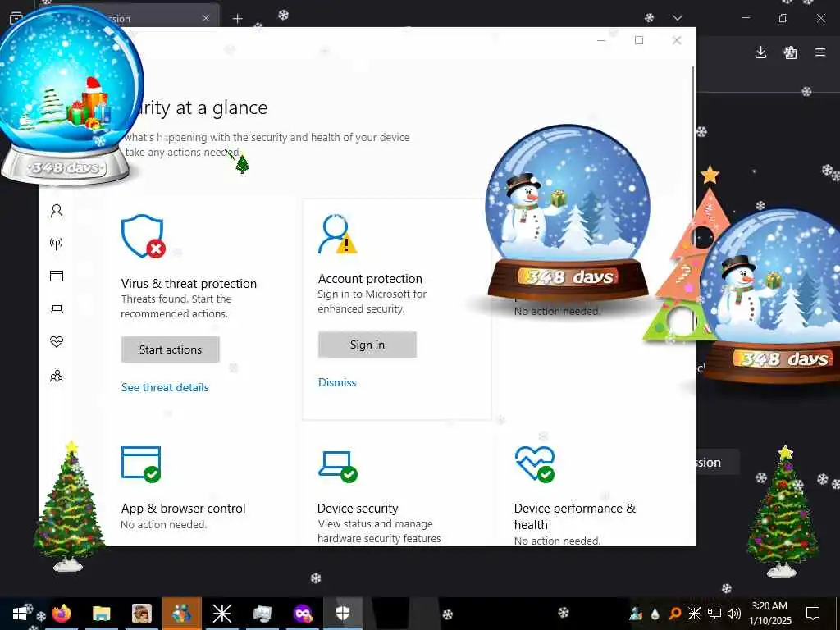This screenshot has height=630, width=840.
Task: Minimize the Windows Security window
Action: 601,40
